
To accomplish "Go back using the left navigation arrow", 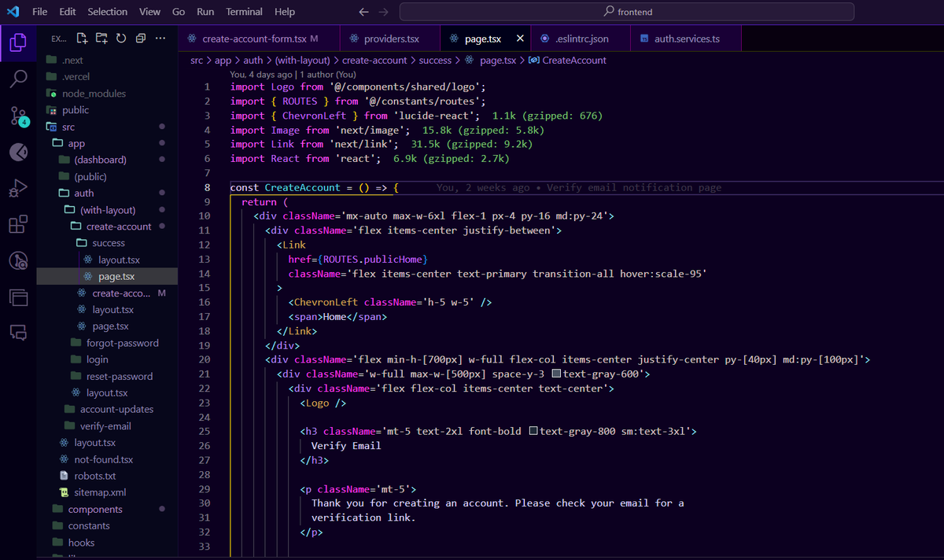I will coord(363,12).
